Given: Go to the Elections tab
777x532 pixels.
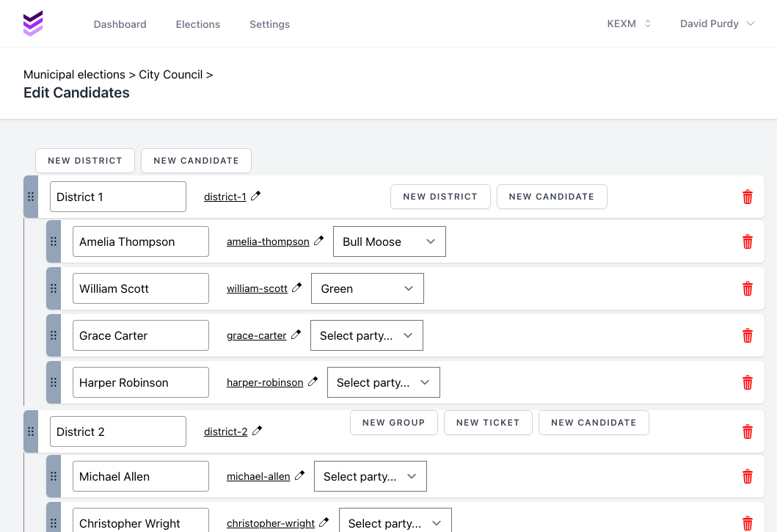Looking at the screenshot, I should coord(197,24).
